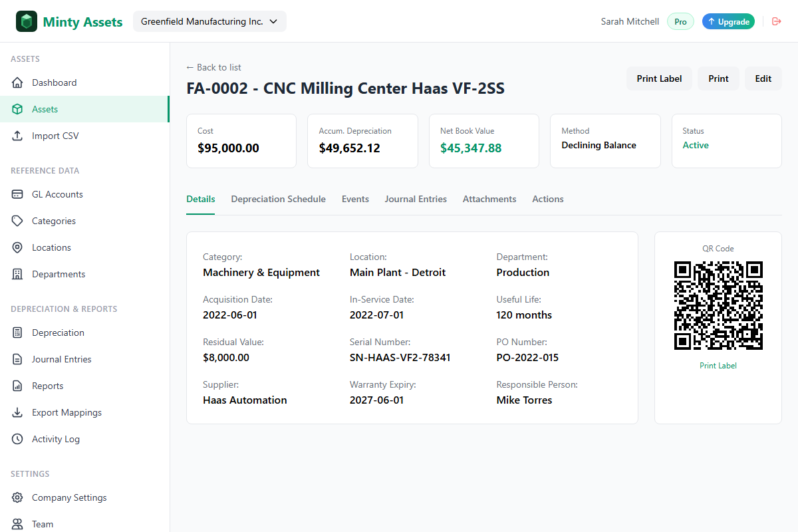This screenshot has height=532, width=798.
Task: Select the Journal Entries tab
Action: (416, 199)
